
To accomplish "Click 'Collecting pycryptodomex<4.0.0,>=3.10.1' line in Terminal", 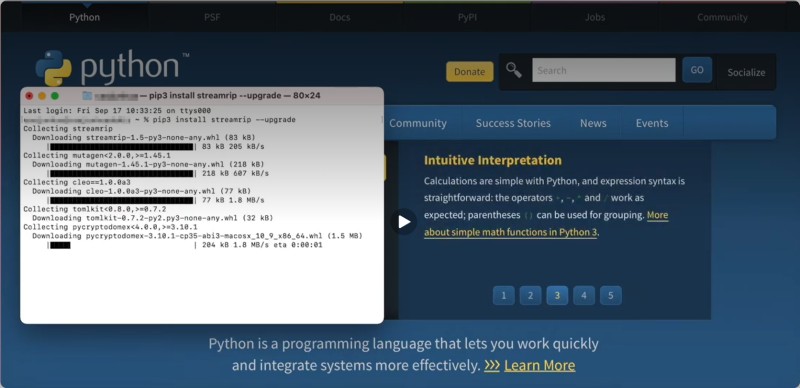I will pos(110,227).
